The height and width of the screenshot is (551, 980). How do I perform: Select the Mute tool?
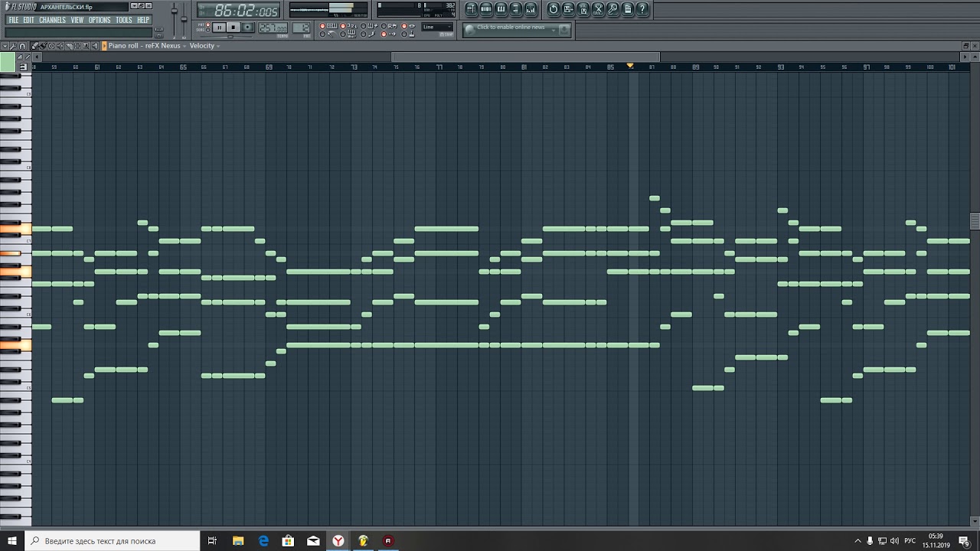point(60,46)
